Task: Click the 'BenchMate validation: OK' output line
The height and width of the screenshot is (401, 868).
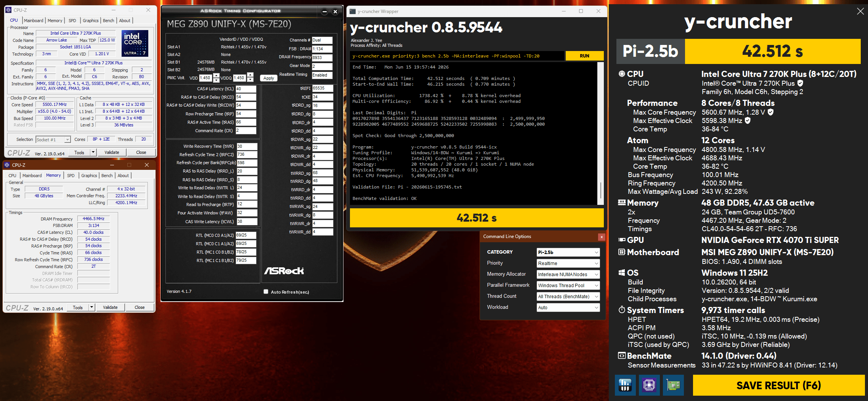Action: (384, 198)
